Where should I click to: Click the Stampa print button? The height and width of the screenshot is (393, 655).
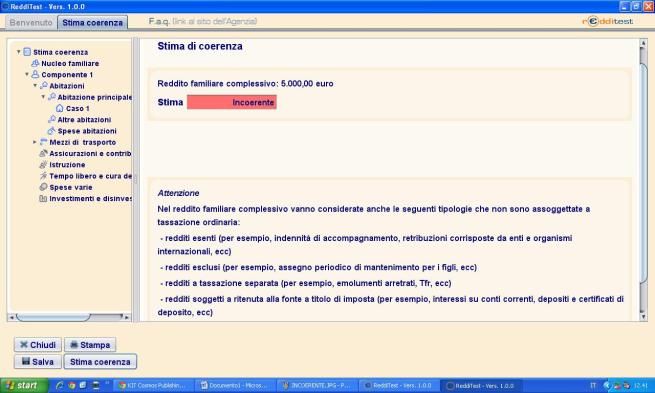[x=90, y=345]
